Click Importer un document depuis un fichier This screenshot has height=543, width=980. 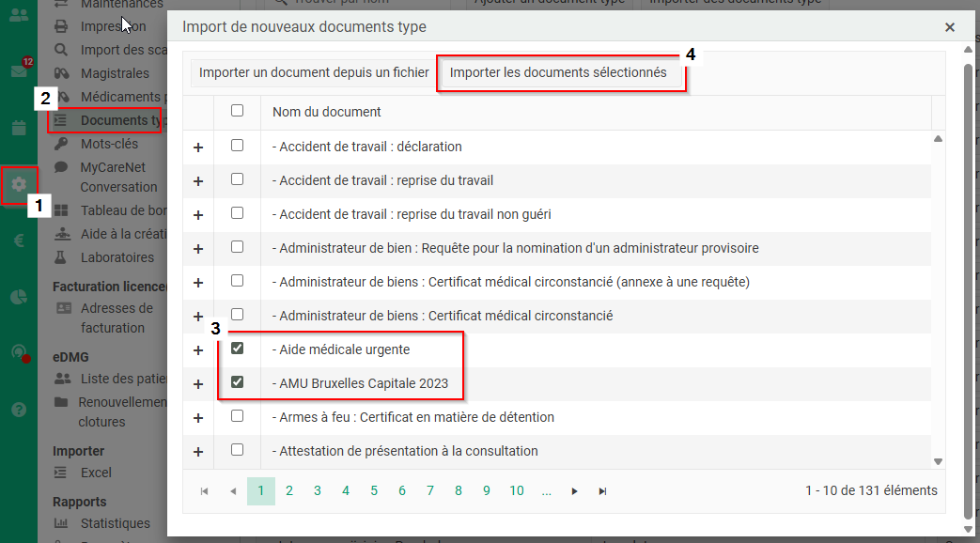point(314,73)
